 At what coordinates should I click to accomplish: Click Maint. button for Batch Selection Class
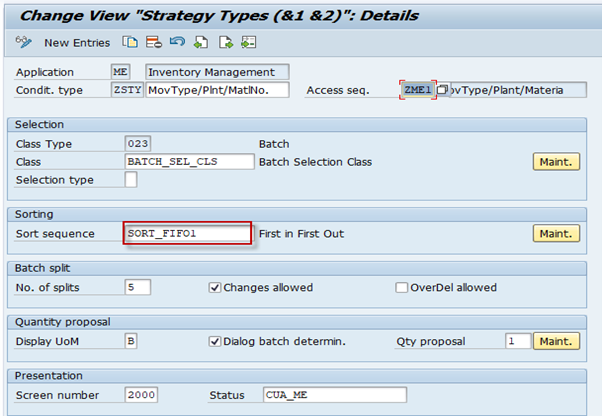tap(556, 162)
